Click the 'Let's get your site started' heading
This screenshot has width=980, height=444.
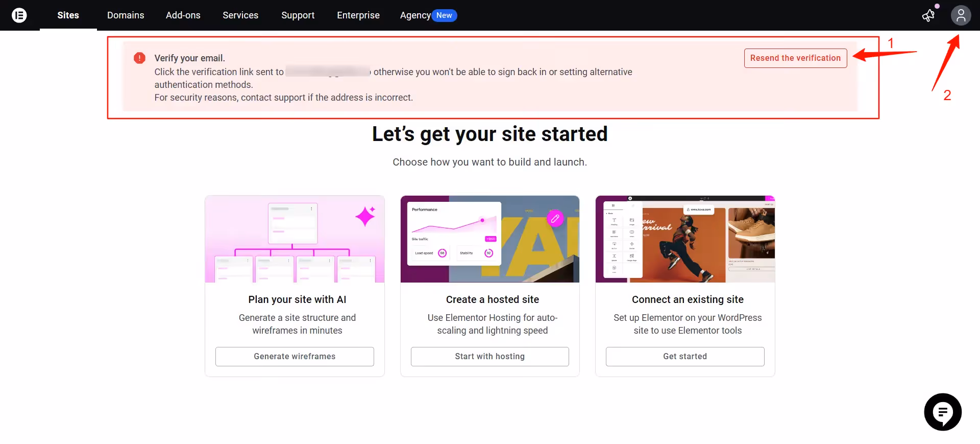490,134
